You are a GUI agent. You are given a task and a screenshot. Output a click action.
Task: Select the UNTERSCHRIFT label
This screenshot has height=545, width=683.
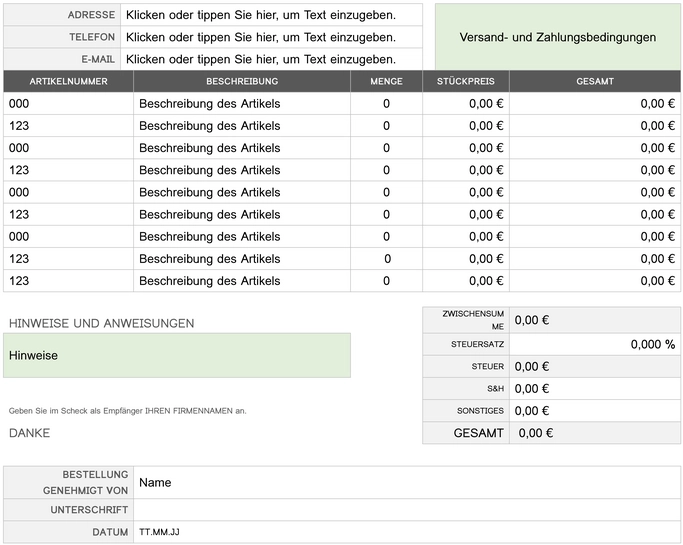[89, 510]
